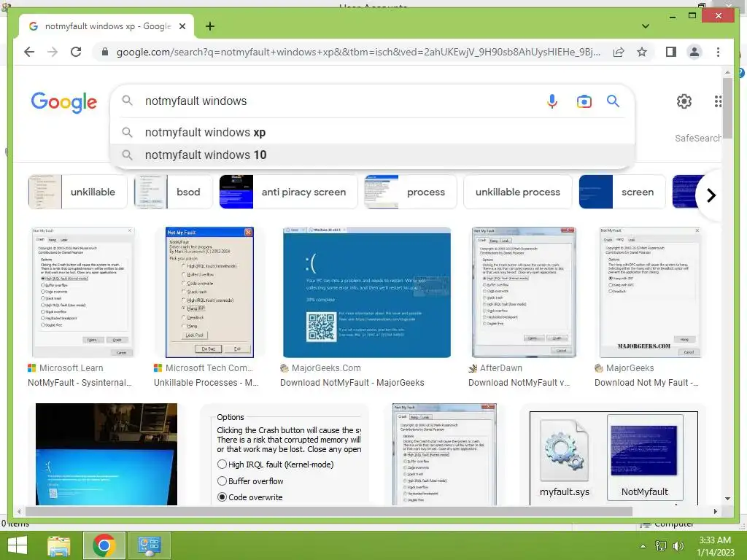Open volume control tray icon
This screenshot has width=747, height=560.
click(678, 546)
